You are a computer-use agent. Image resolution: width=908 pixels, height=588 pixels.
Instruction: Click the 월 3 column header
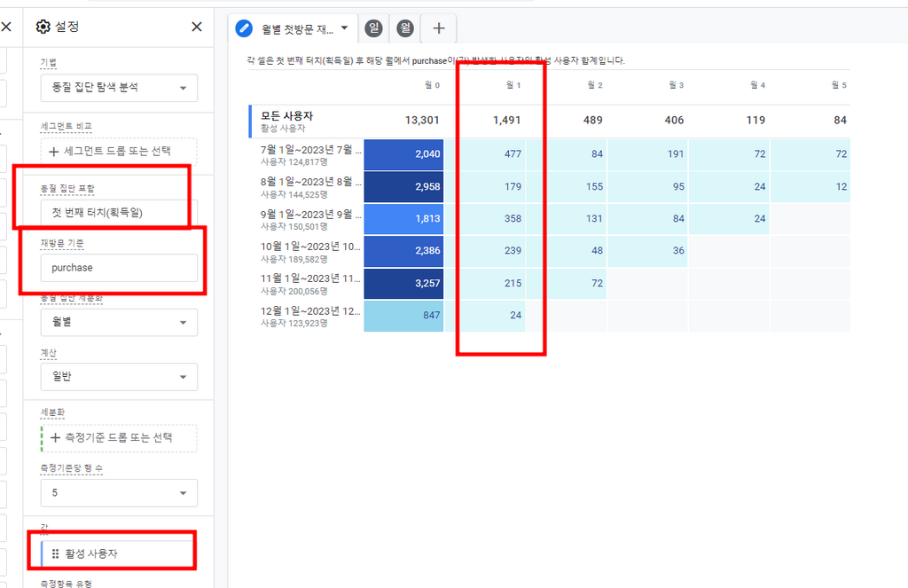click(677, 85)
